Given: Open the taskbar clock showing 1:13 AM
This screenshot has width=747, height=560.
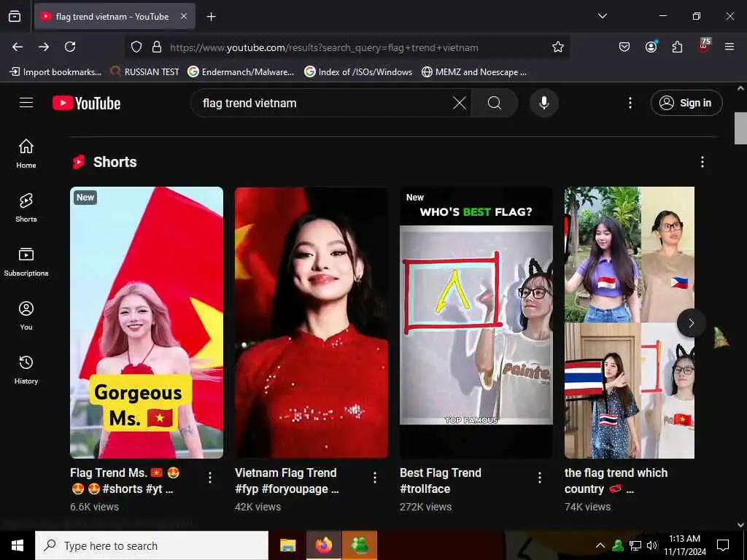Looking at the screenshot, I should click(685, 545).
